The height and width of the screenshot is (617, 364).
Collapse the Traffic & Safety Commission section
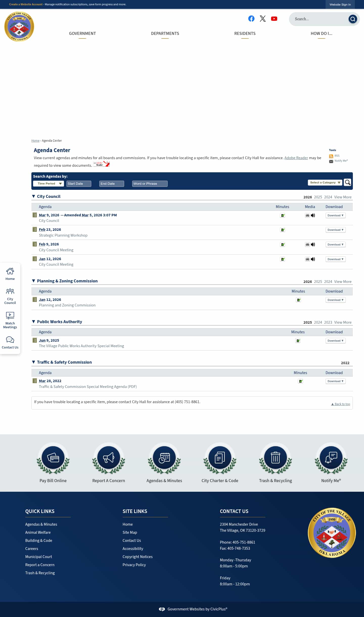pyautogui.click(x=34, y=362)
